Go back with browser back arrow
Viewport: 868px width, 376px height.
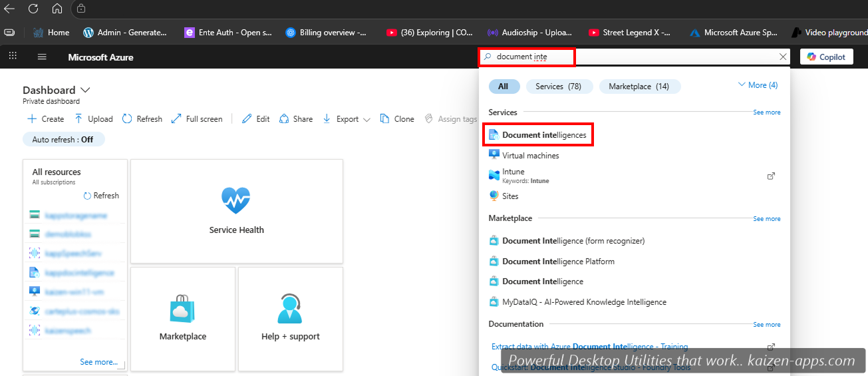click(9, 9)
